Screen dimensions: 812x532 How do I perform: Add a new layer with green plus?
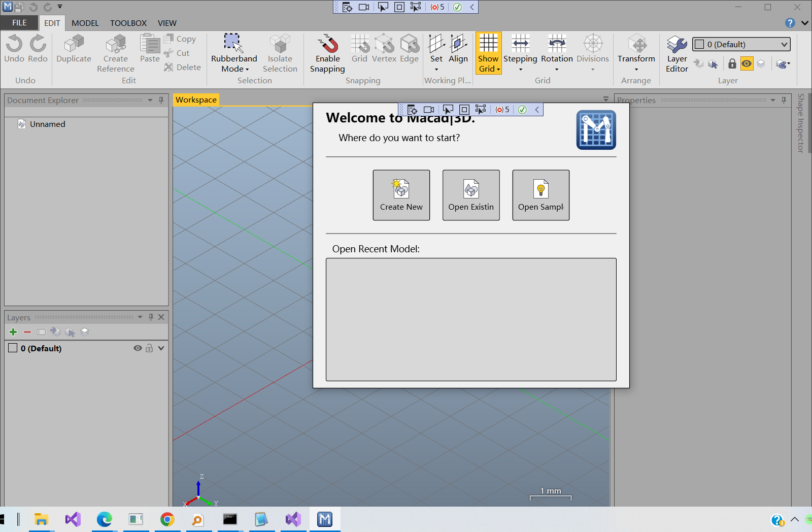(13, 332)
